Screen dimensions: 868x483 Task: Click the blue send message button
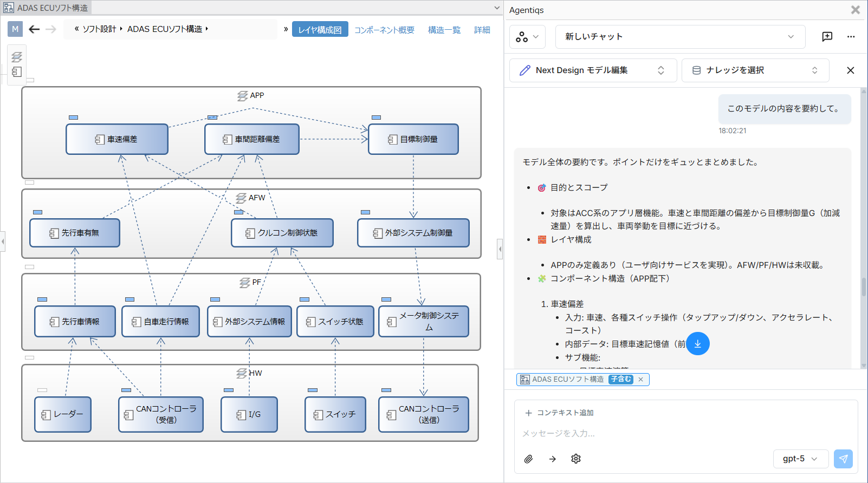843,459
